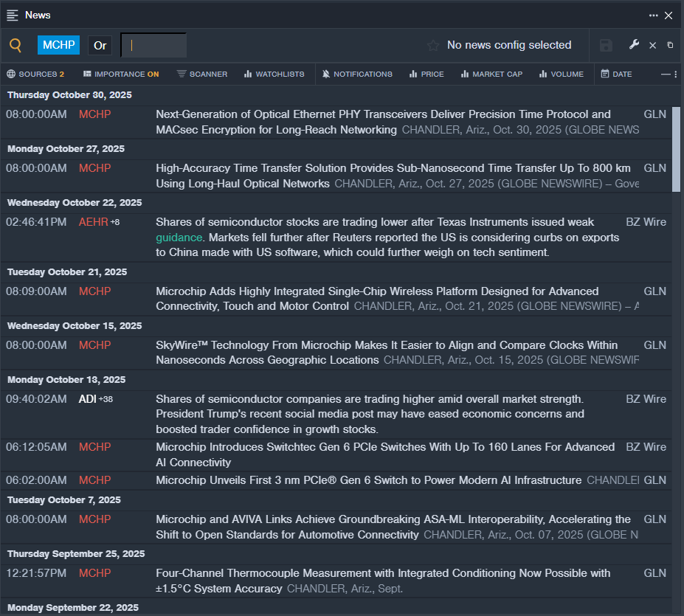The height and width of the screenshot is (616, 684).
Task: Click the ticker search input field
Action: [x=153, y=46]
